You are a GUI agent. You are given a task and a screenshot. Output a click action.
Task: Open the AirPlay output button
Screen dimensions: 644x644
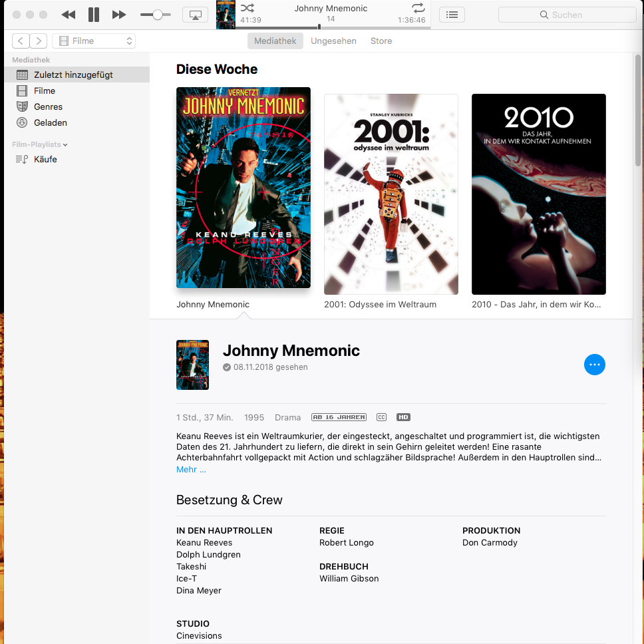[x=195, y=15]
